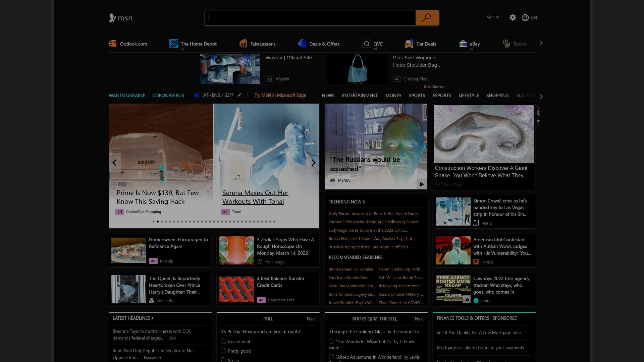This screenshot has height=362, width=644.
Task: Open the Simon Cowell story thumbnail
Action: pyautogui.click(x=453, y=212)
